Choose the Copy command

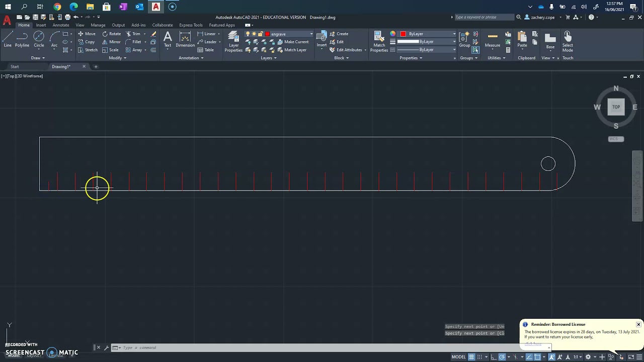pos(87,42)
